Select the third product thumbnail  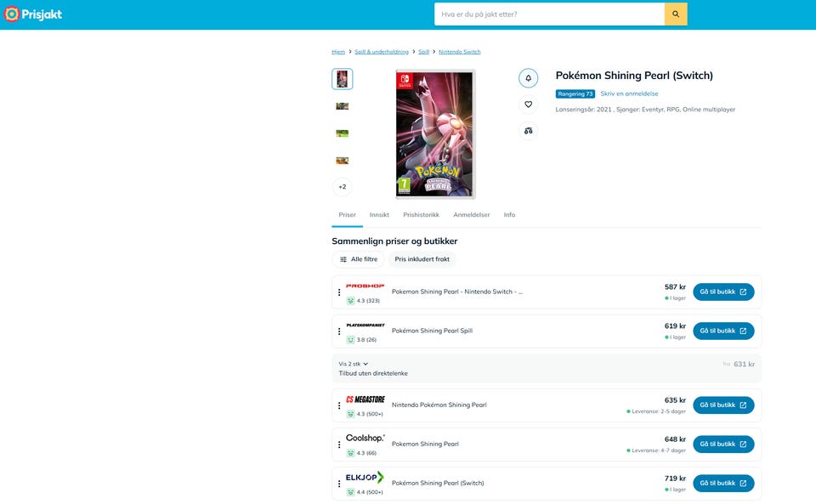[343, 133]
